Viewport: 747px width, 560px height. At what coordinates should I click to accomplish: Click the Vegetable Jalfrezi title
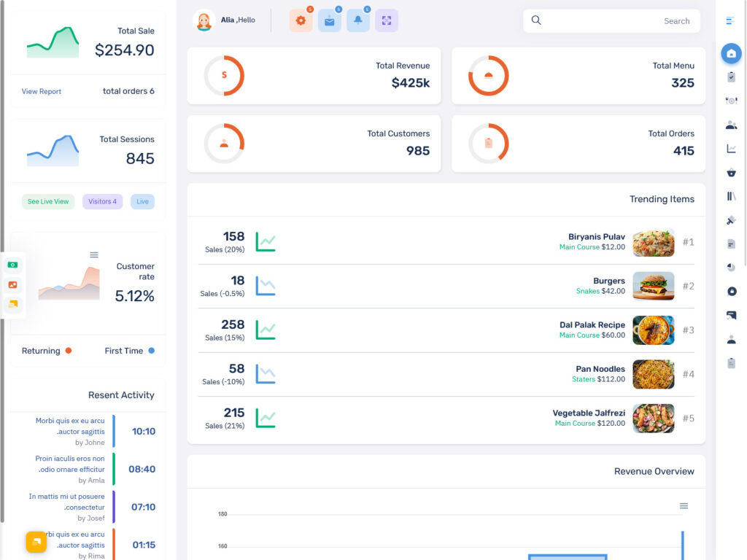click(589, 413)
